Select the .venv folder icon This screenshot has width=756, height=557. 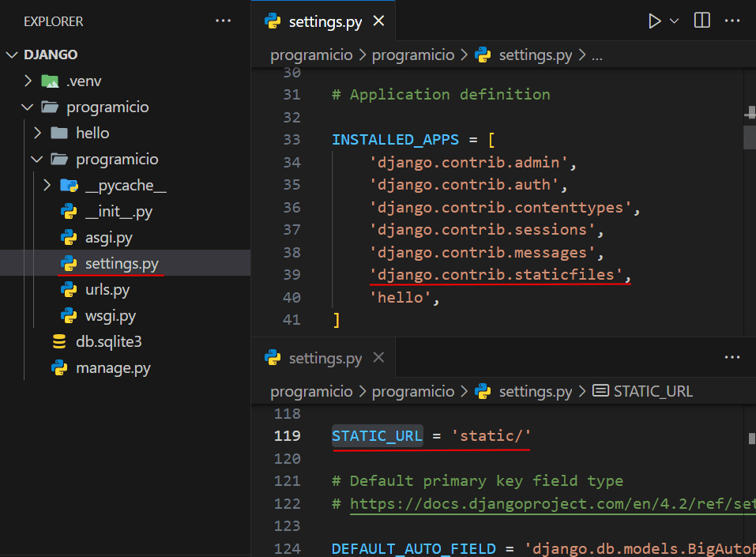pos(50,81)
